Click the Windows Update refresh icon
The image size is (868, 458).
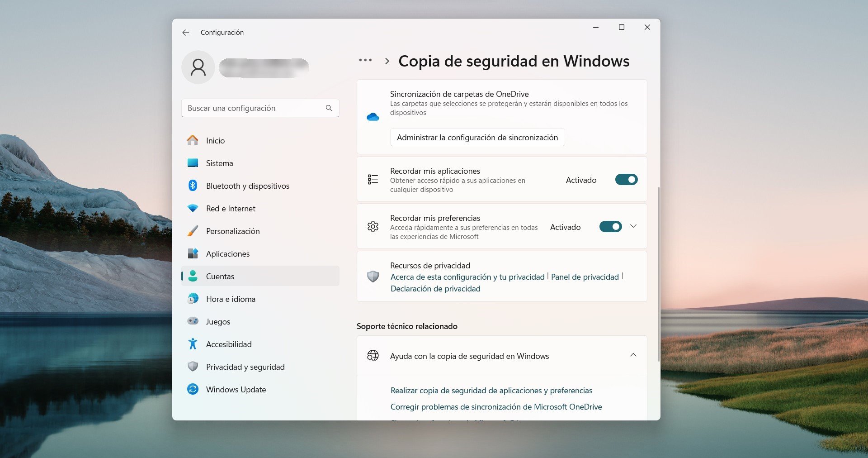(x=193, y=389)
